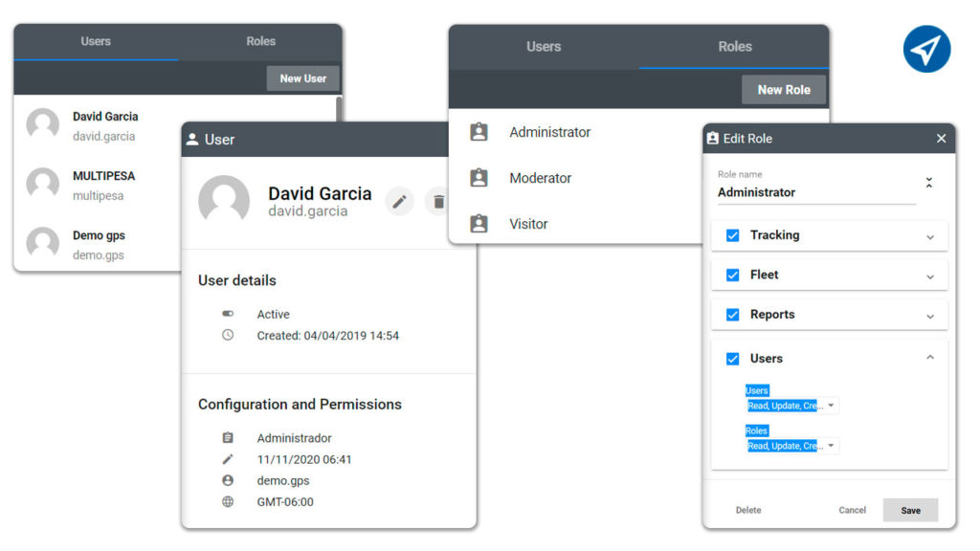This screenshot has width=980, height=551.
Task: Uncheck the Users permission checkbox
Action: click(x=732, y=359)
